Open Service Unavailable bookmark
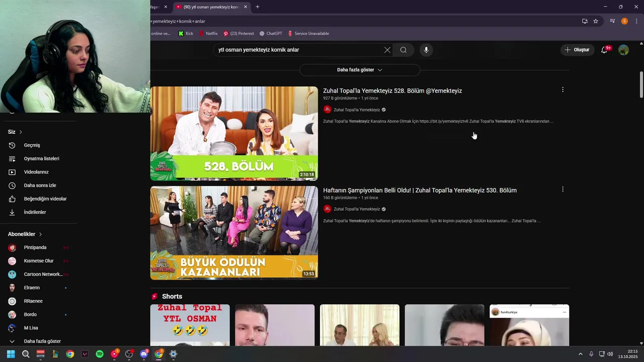644x362 pixels. (x=308, y=34)
